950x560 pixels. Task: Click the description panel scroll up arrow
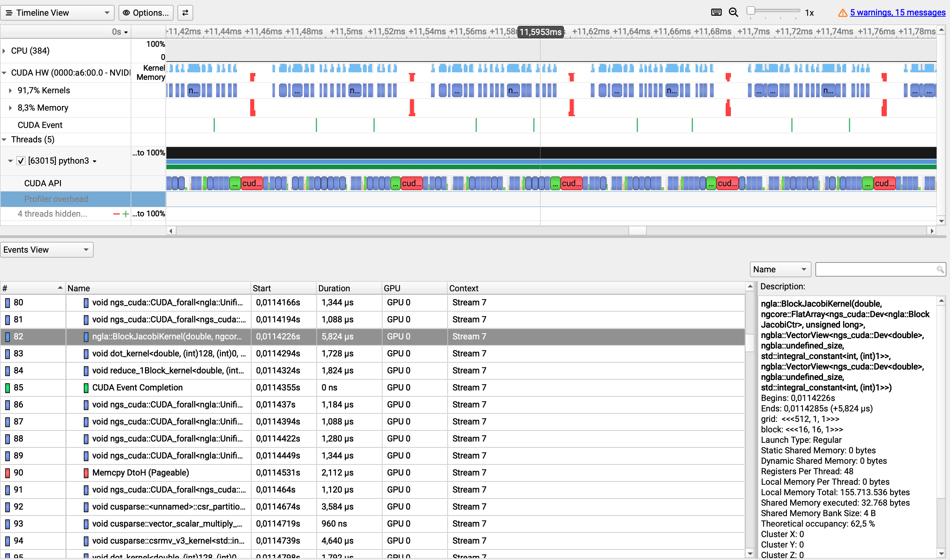[941, 301]
